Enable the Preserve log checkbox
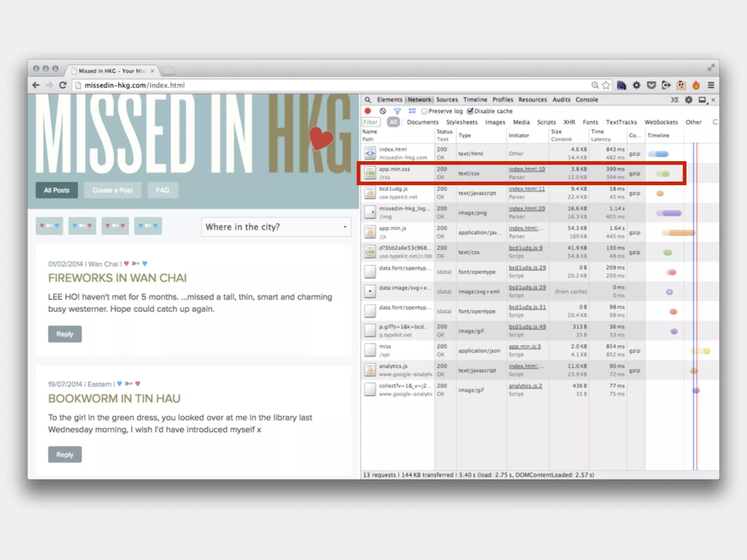 (424, 111)
